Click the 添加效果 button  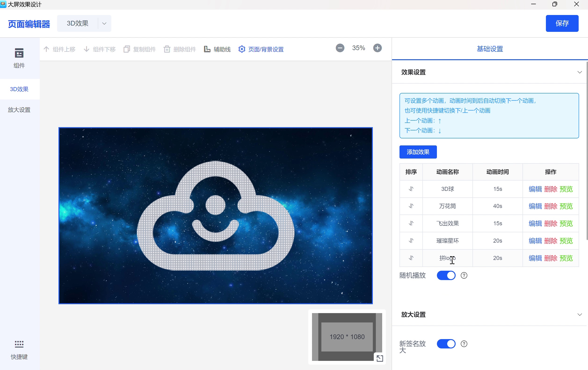coord(418,152)
